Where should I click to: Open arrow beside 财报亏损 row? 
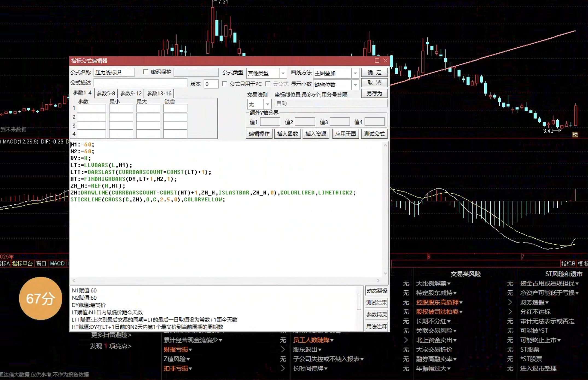[x=283, y=349]
